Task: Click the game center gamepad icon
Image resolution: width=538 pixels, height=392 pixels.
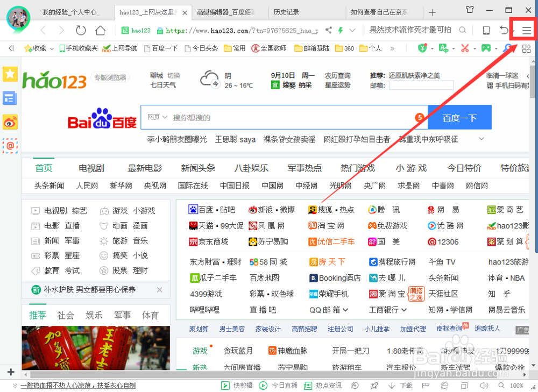Action: click(486, 48)
